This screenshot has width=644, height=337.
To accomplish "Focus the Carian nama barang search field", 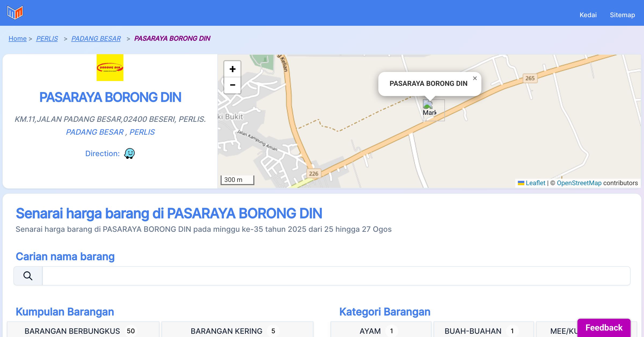I will (x=336, y=276).
